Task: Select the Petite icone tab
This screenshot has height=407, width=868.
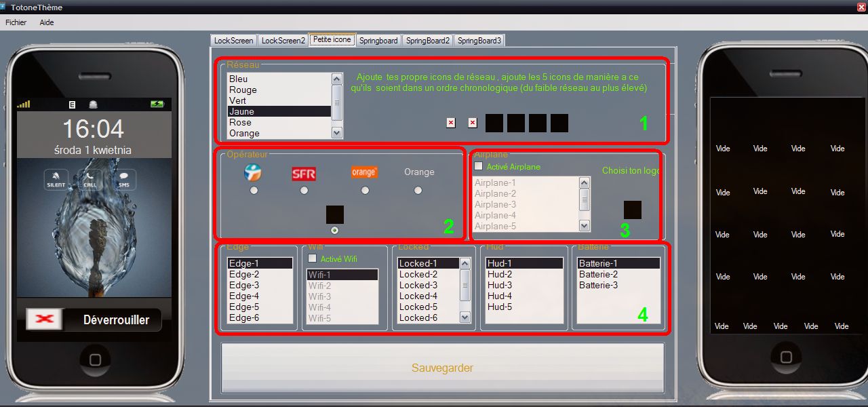Action: (332, 39)
